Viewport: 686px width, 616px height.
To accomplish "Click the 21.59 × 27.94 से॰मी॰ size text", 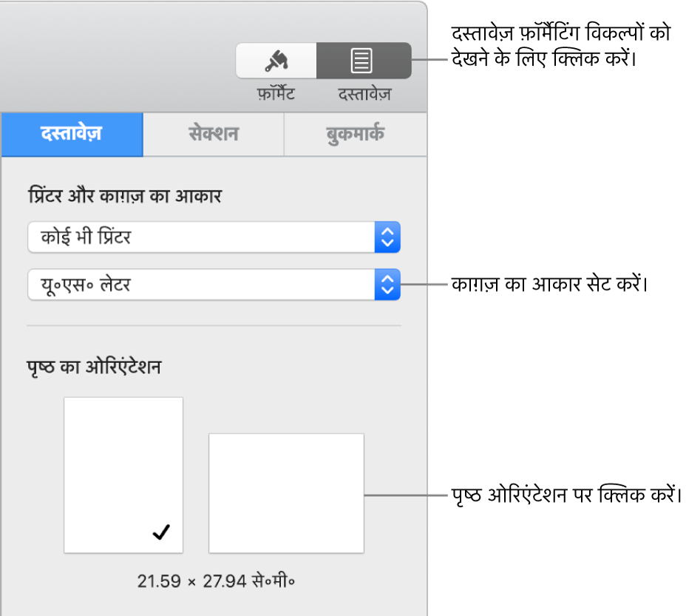I will [x=216, y=581].
